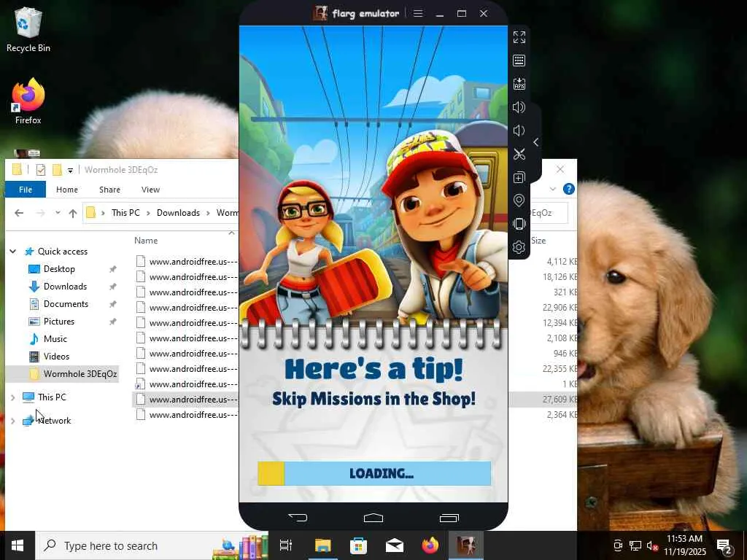Open emulator settings gear
Viewport: 747px width, 560px height.
(519, 247)
